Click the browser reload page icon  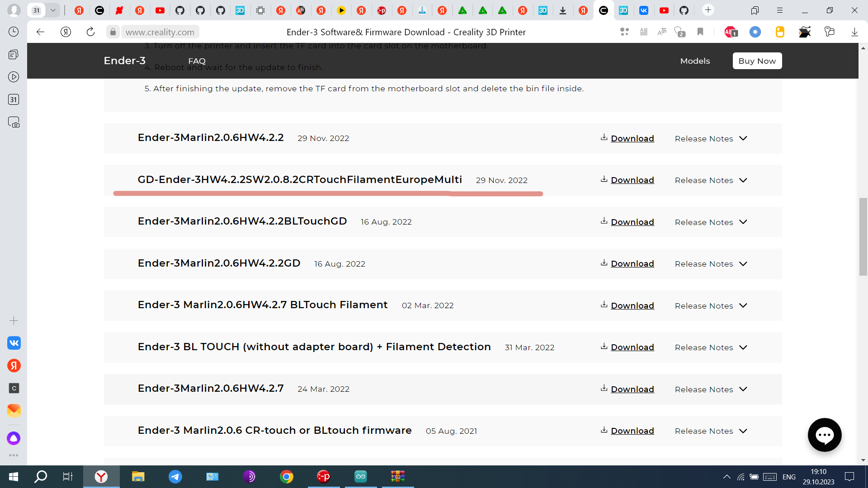90,32
